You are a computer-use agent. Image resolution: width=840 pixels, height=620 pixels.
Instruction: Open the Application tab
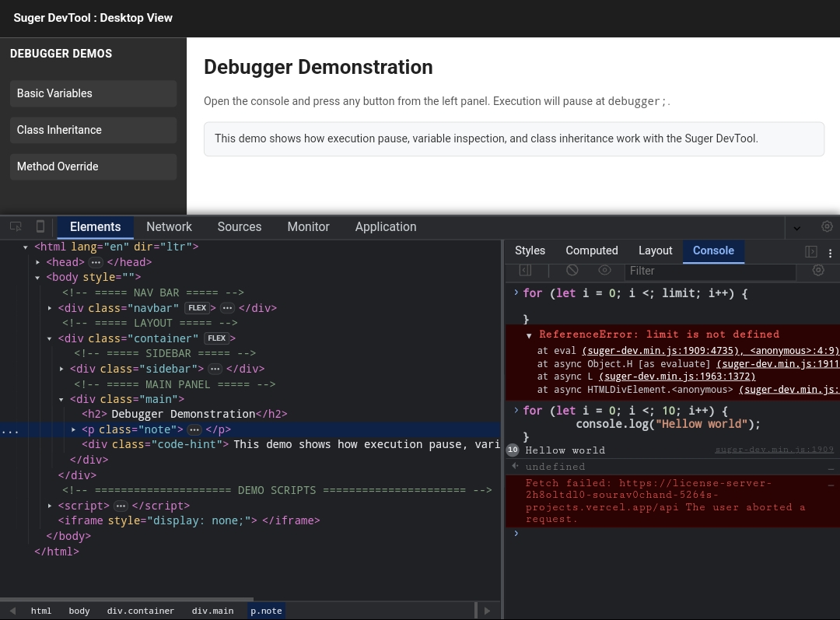click(x=386, y=226)
